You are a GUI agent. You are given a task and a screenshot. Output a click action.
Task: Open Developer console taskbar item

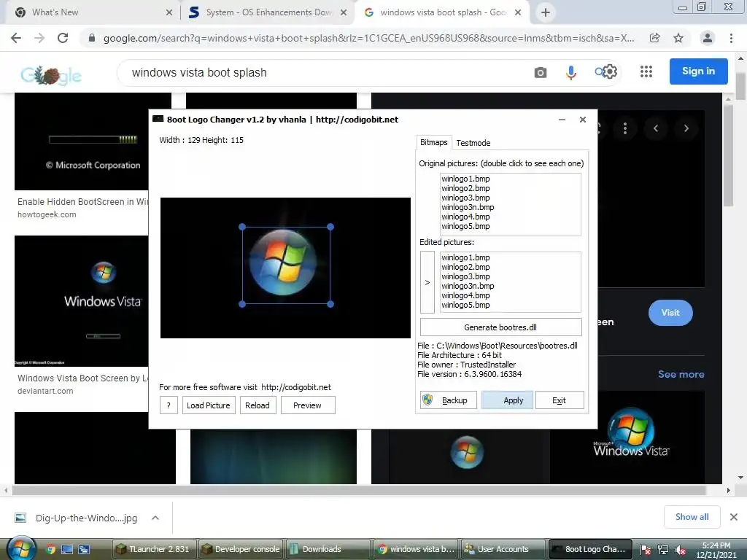point(241,549)
